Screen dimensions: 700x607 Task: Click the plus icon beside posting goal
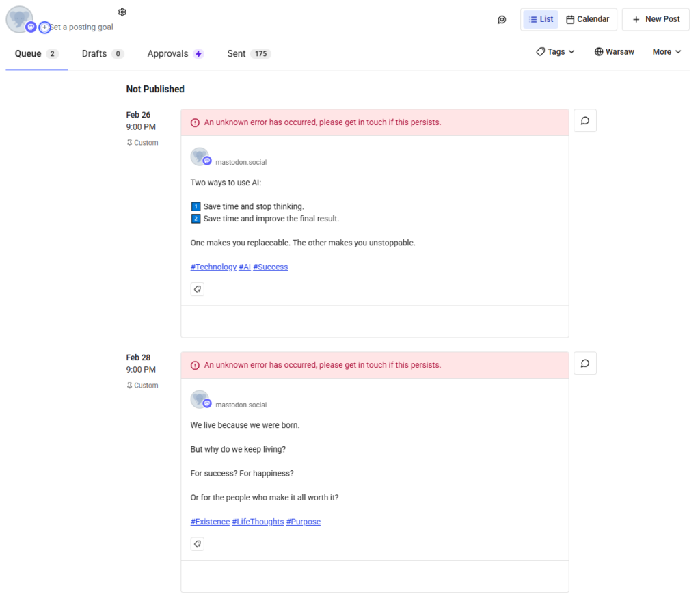(45, 27)
